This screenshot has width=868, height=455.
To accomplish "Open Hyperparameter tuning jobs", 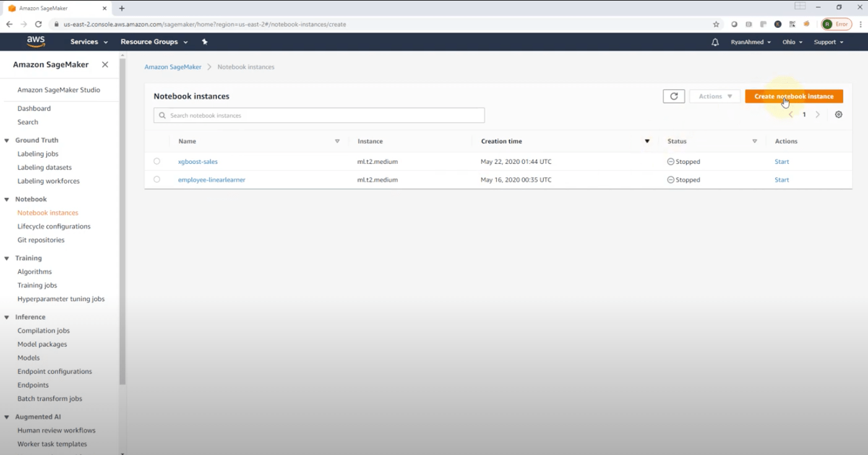I will (x=61, y=299).
